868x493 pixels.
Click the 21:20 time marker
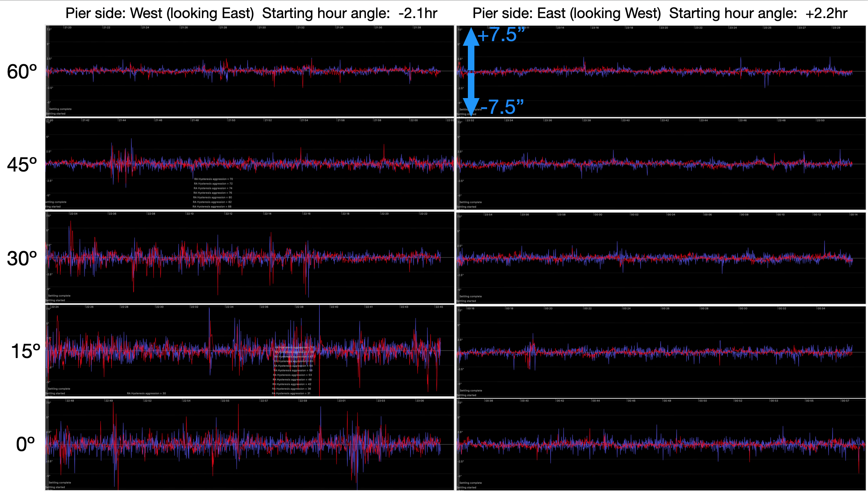[68, 28]
